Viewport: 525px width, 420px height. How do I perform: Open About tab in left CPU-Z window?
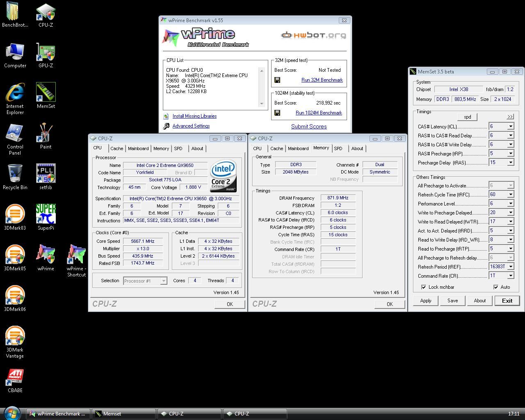pos(197,148)
